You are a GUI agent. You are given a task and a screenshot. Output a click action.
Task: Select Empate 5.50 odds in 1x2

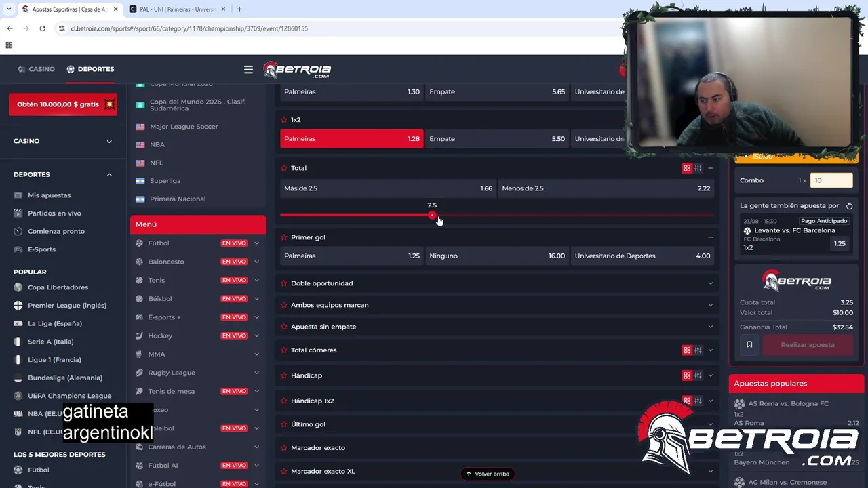click(497, 139)
